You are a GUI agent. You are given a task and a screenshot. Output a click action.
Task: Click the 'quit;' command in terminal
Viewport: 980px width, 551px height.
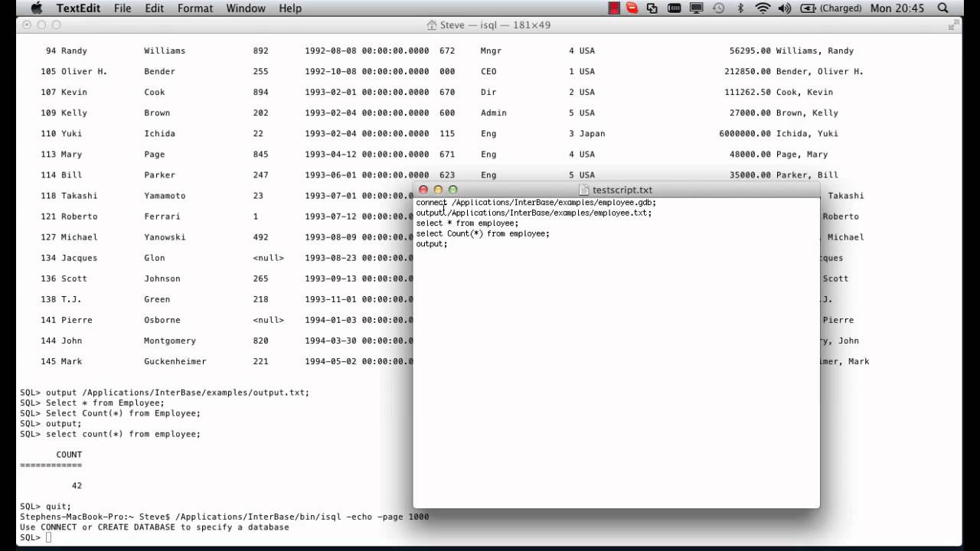coord(58,507)
